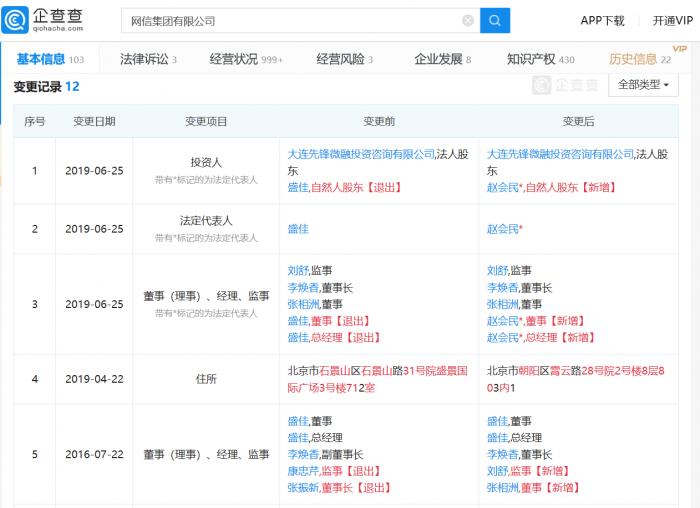Click inside the company name search field

coord(290,21)
